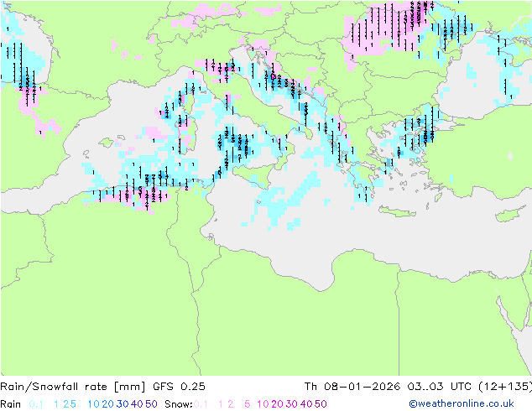The image size is (532, 411).
Task: Open the weatheronline.co.uk copyright link
Action: [x=462, y=404]
